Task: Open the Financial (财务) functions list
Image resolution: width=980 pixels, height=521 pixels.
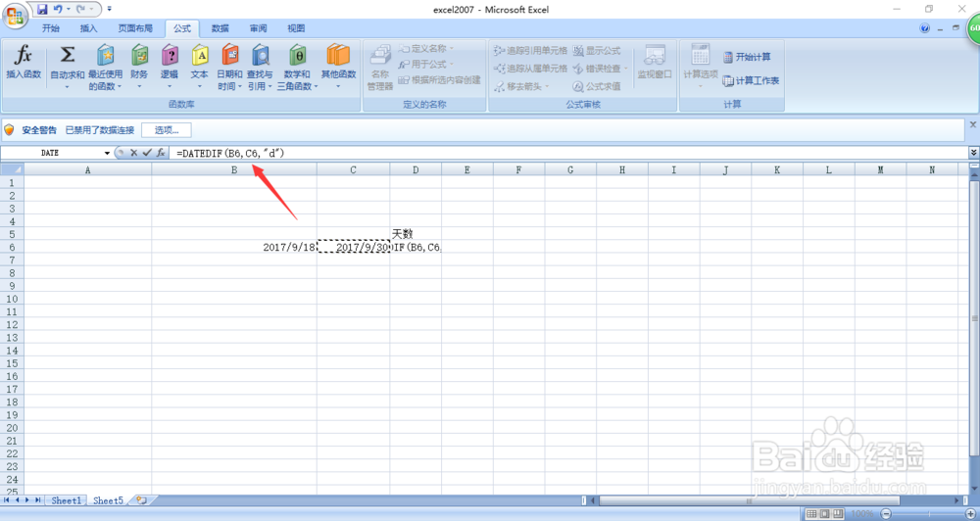Action: click(x=139, y=67)
